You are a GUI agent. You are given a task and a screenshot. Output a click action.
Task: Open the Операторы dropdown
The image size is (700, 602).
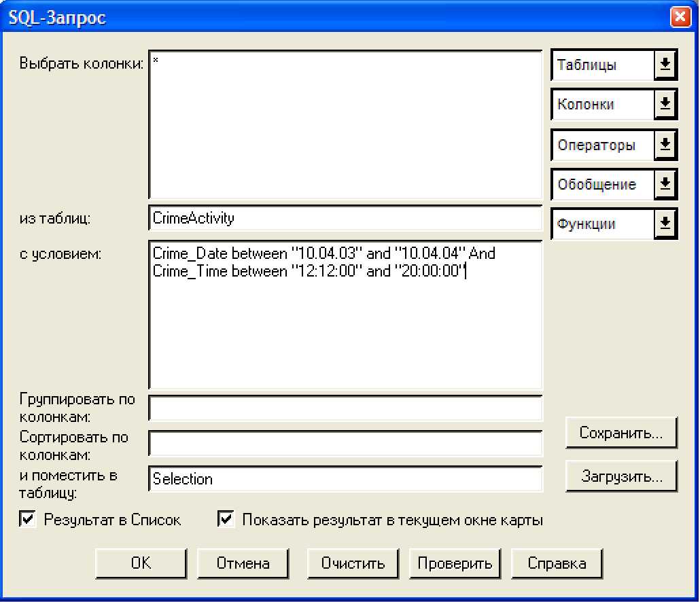point(665,145)
